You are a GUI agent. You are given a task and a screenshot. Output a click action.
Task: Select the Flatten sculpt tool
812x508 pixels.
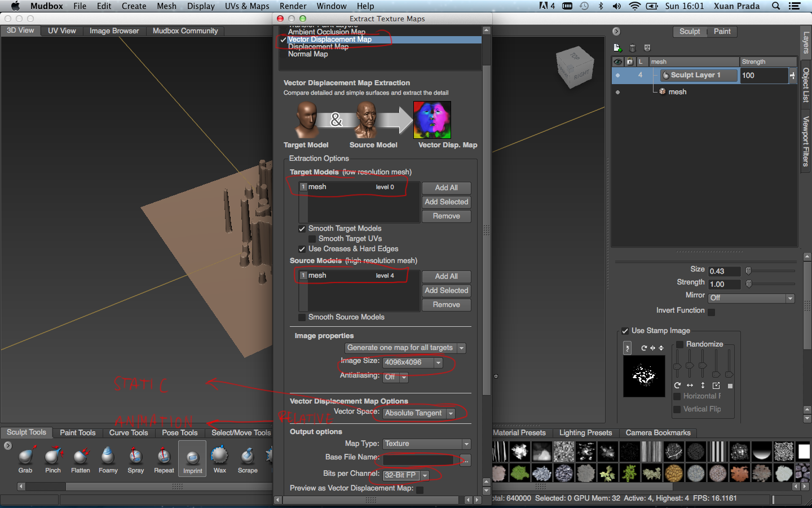pos(81,459)
